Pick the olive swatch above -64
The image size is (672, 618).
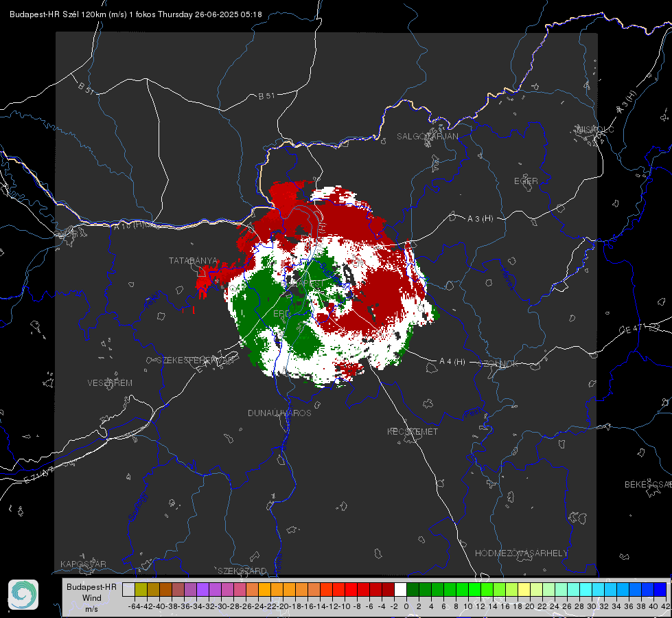141,590
